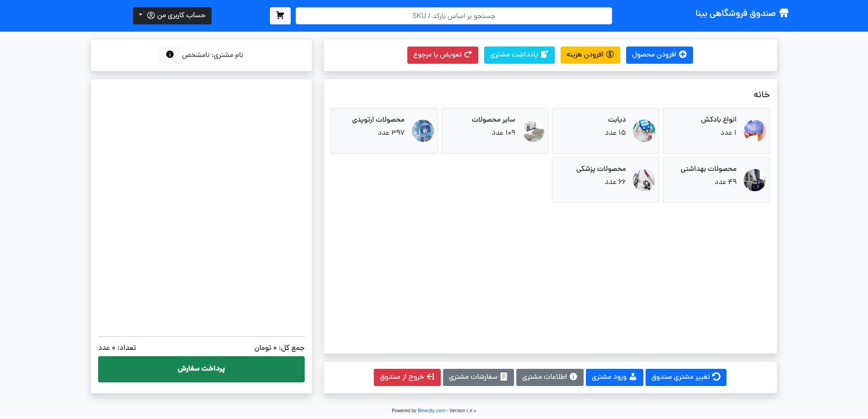Image resolution: width=868 pixels, height=419 pixels.
Task: Click the store icon in header
Action: pos(784,14)
